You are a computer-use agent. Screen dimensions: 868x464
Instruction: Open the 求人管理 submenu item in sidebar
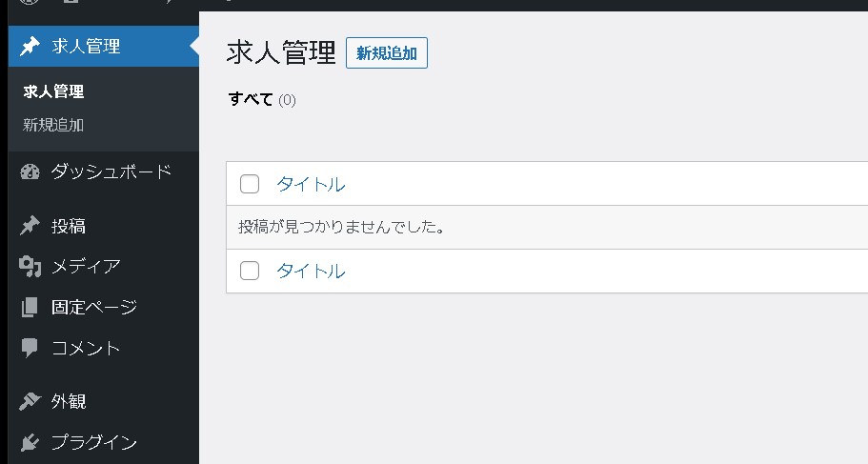click(x=53, y=92)
